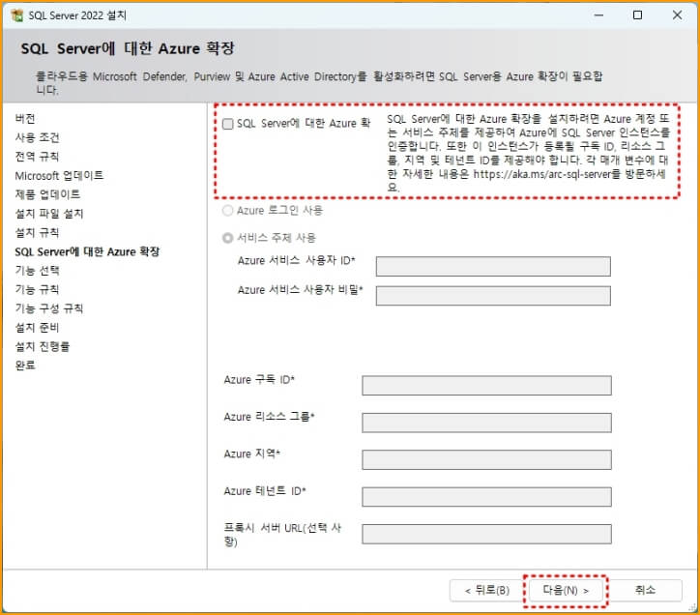Click the Azure 지역 input field
The width and height of the screenshot is (700, 615).
pyautogui.click(x=486, y=459)
